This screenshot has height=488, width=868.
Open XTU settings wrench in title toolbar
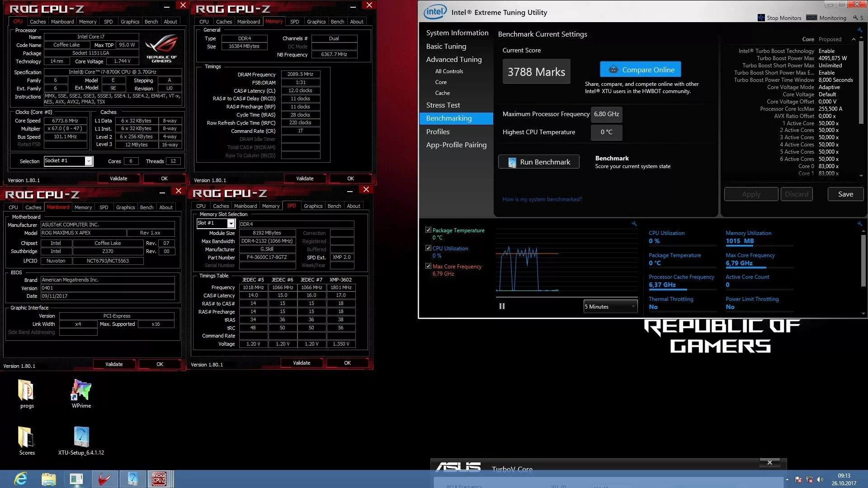point(855,18)
